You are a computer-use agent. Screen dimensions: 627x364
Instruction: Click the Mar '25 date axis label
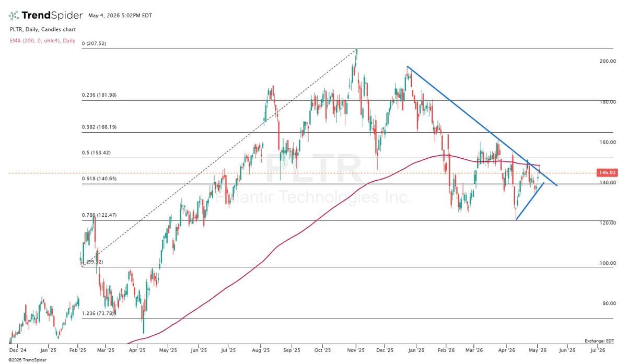106,351
